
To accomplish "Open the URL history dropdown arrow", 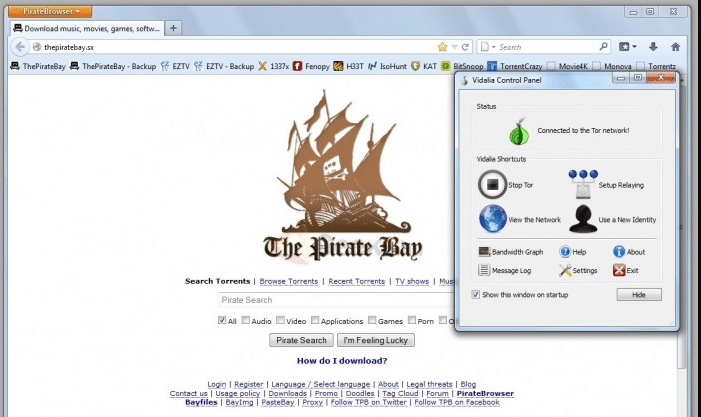I will pos(454,47).
